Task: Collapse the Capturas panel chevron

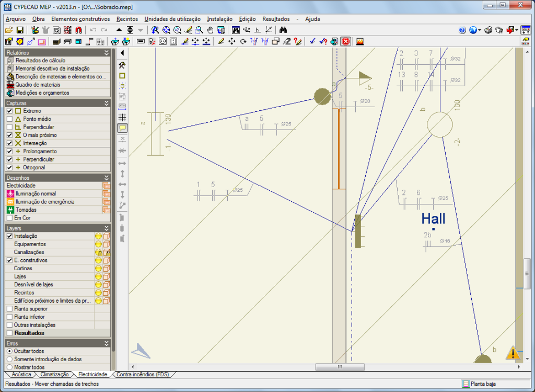Action: (x=107, y=103)
